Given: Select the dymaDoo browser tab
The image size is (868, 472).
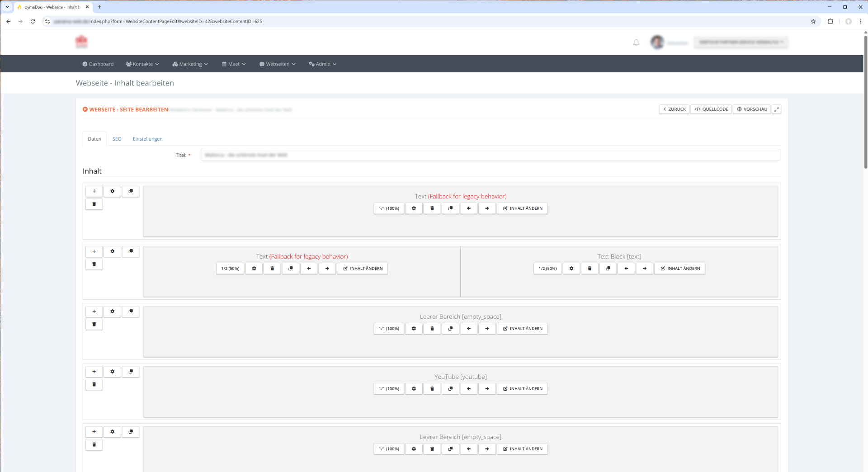Looking at the screenshot, I should coord(53,7).
